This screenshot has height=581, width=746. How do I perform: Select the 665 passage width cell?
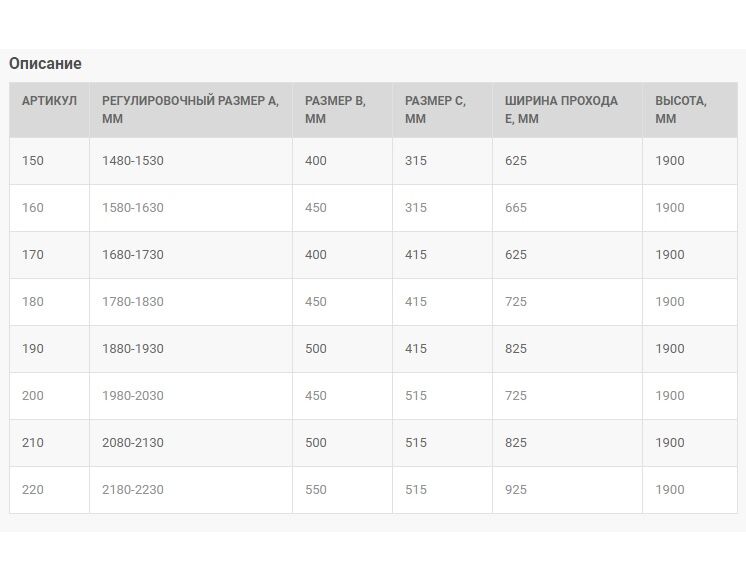516,208
